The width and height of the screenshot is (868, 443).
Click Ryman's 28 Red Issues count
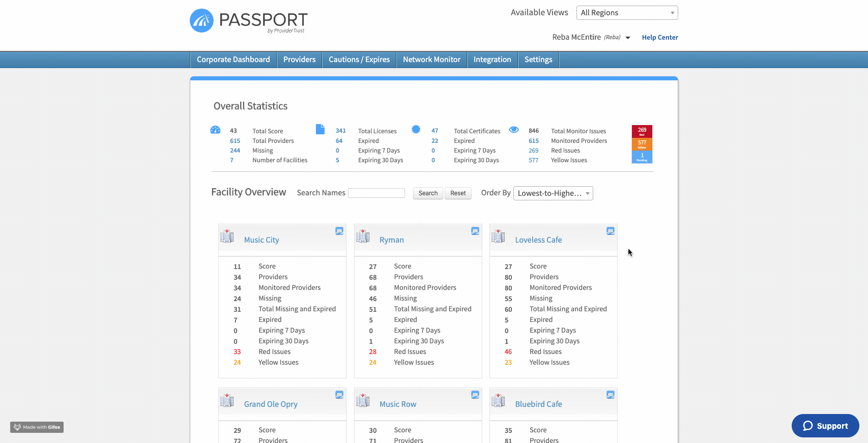pyautogui.click(x=373, y=352)
